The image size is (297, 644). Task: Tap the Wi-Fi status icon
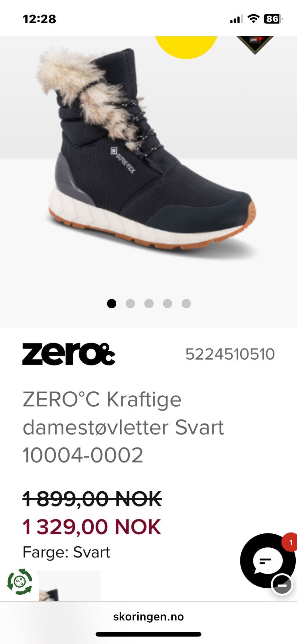(253, 19)
